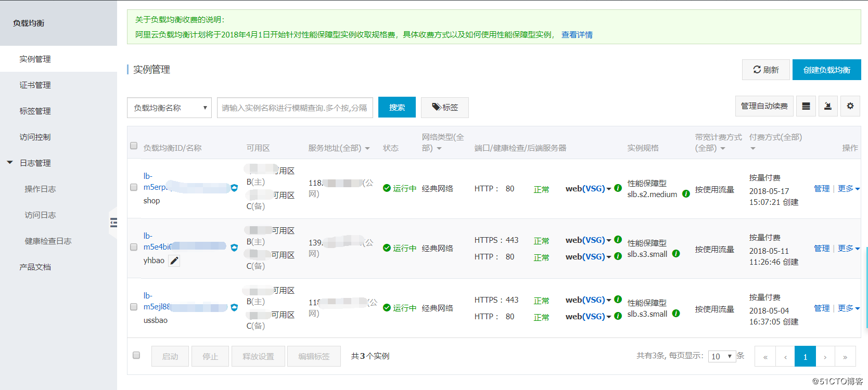The image size is (868, 390).
Task: Open the gear settings icon in toolbar
Action: [x=850, y=106]
